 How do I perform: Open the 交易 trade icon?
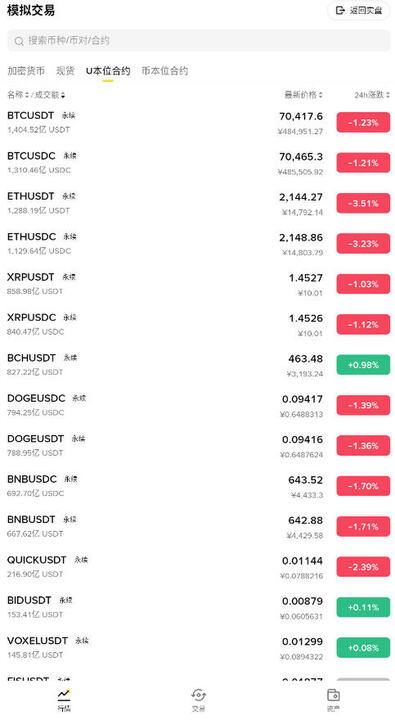(x=198, y=694)
